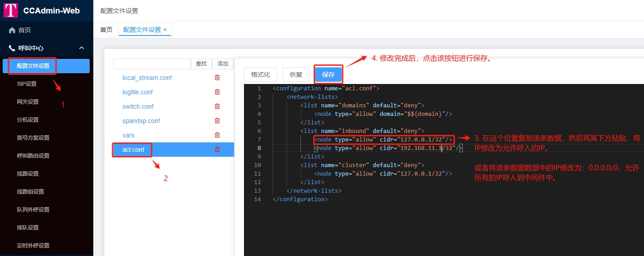Collapse the 呼叫中心 menu section
Screen dimensions: 644x256
(82, 48)
